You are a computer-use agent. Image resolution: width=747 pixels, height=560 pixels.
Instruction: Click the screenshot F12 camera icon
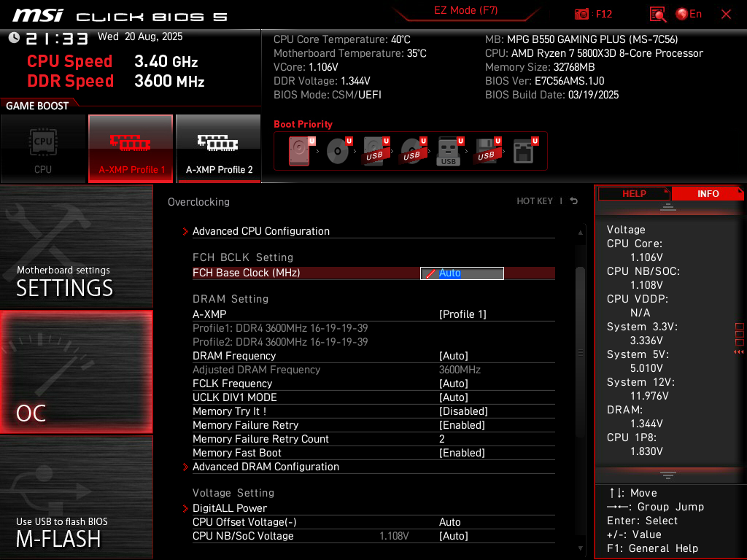click(x=581, y=14)
